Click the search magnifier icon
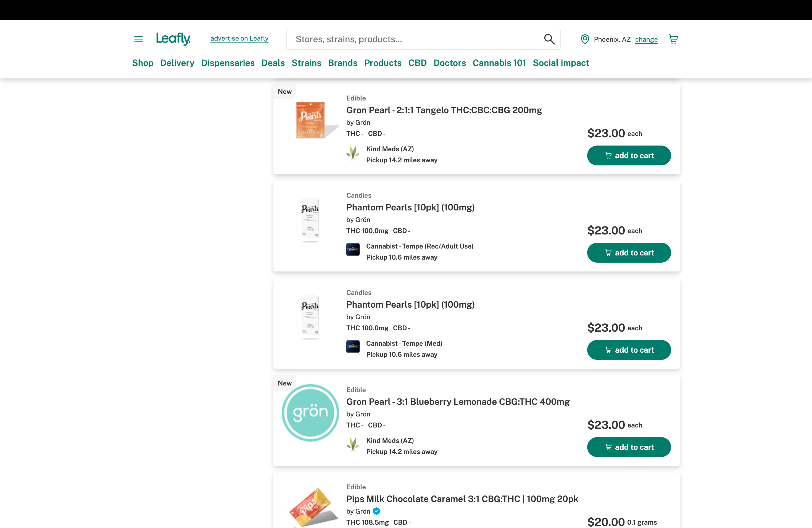The width and height of the screenshot is (812, 528). coord(549,39)
